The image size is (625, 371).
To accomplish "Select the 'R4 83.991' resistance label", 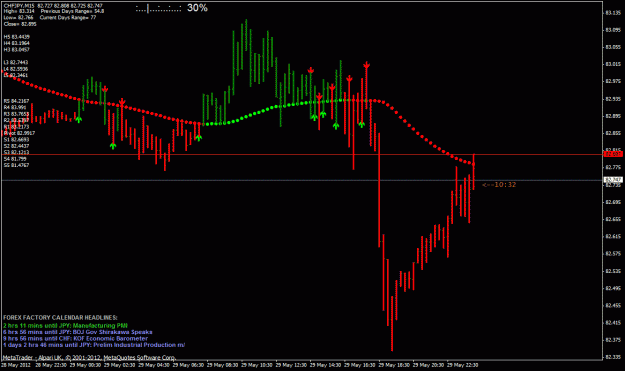I will tap(15, 107).
